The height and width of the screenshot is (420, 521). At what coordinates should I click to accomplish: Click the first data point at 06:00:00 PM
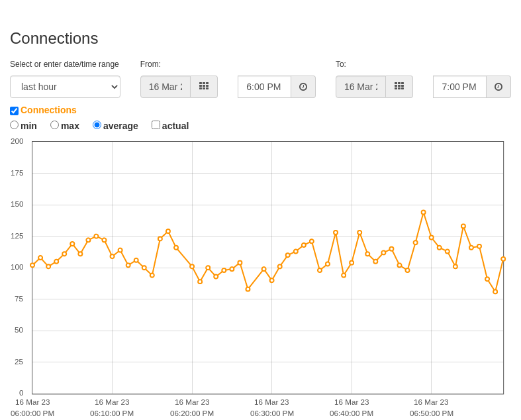[x=32, y=266]
